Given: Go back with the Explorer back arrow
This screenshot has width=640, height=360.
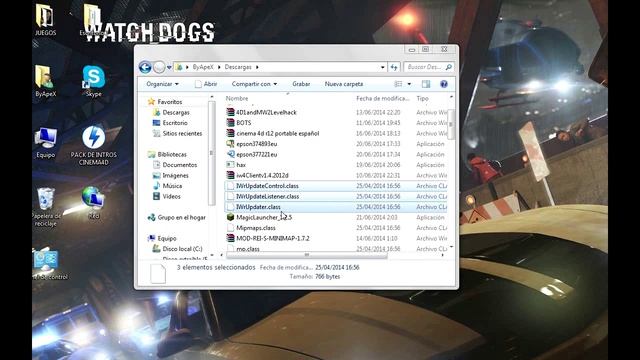Looking at the screenshot, I should click(x=145, y=67).
